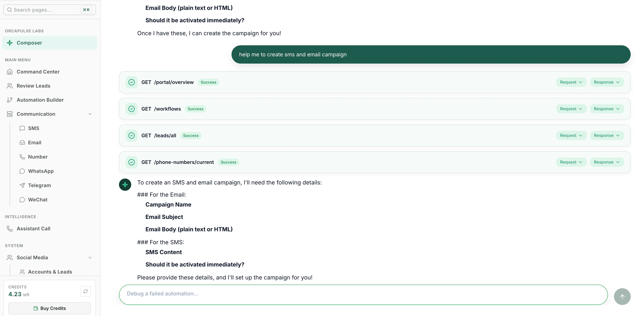The image size is (644, 316).
Task: Click the GET /phone-numbers/current text
Action: click(178, 162)
